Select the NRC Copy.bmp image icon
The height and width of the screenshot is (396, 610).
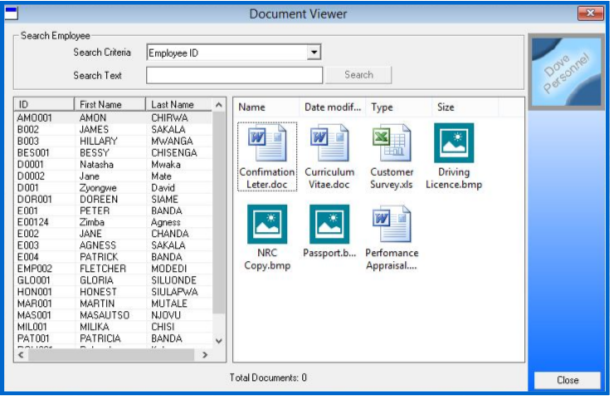267,224
